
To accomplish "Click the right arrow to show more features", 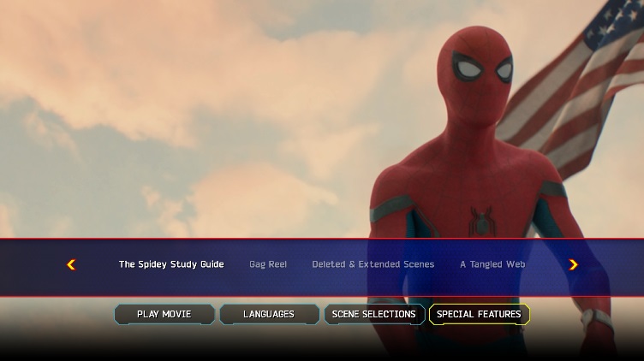I will tap(574, 264).
